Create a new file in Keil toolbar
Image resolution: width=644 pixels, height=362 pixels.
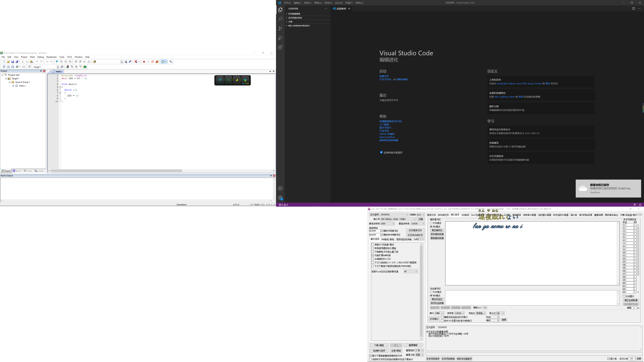pyautogui.click(x=4, y=62)
